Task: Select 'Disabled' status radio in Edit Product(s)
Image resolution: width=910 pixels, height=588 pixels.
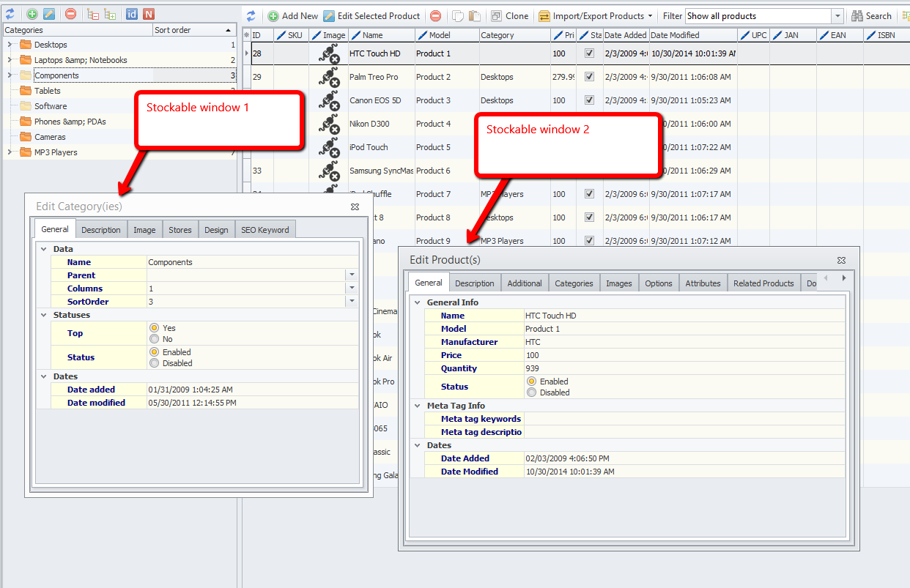Action: click(x=532, y=392)
